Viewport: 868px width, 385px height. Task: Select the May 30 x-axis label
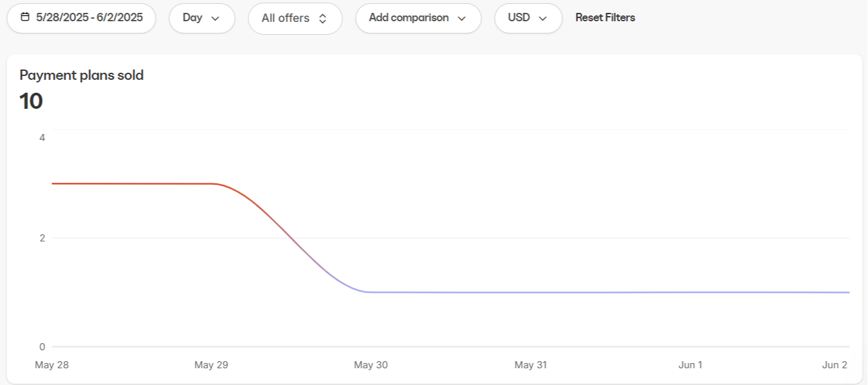[371, 365]
